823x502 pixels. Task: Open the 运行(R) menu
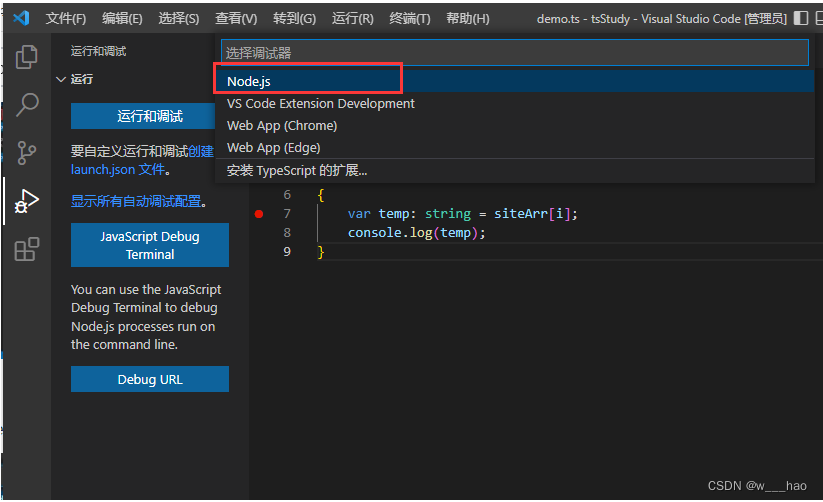[x=352, y=19]
